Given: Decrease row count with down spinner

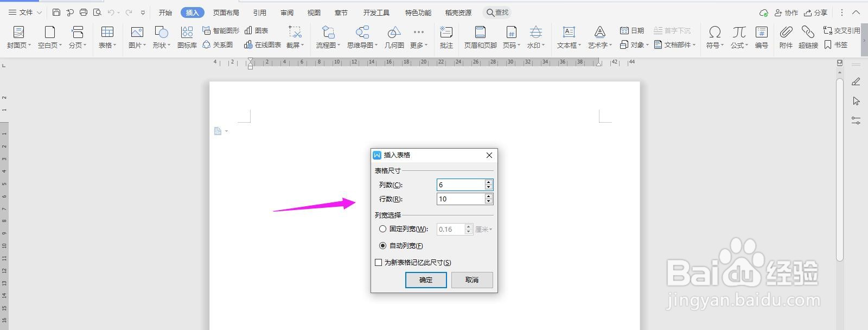Looking at the screenshot, I should click(x=489, y=202).
